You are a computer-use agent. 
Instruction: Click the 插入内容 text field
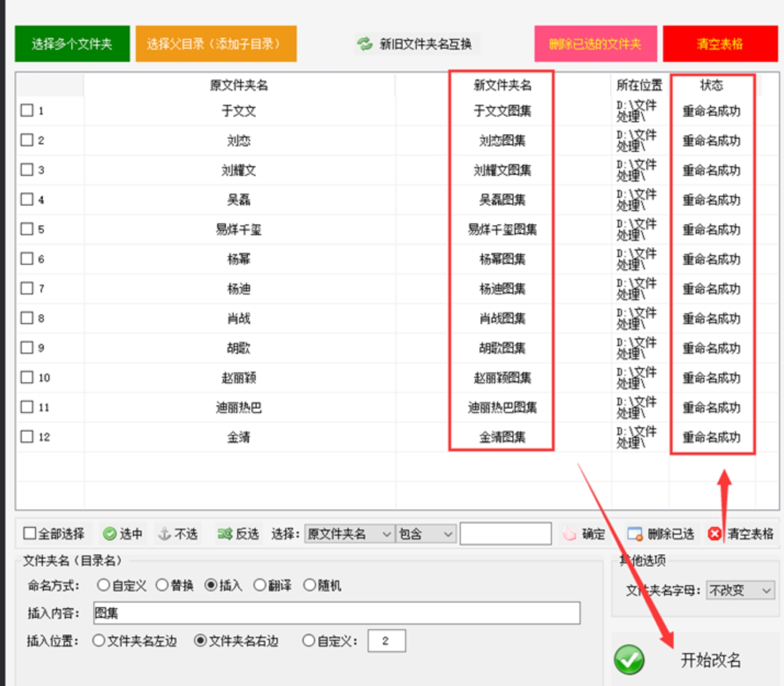pyautogui.click(x=337, y=613)
